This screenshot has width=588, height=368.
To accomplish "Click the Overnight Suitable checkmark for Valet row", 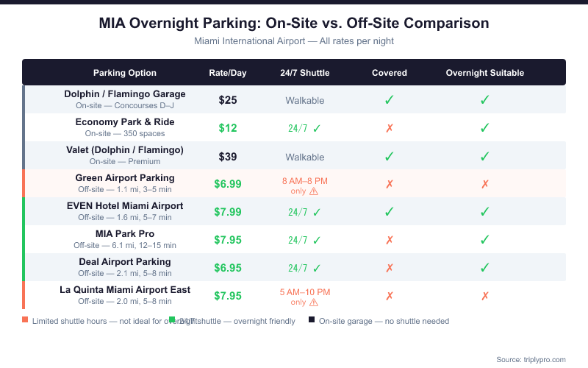I will [x=485, y=156].
